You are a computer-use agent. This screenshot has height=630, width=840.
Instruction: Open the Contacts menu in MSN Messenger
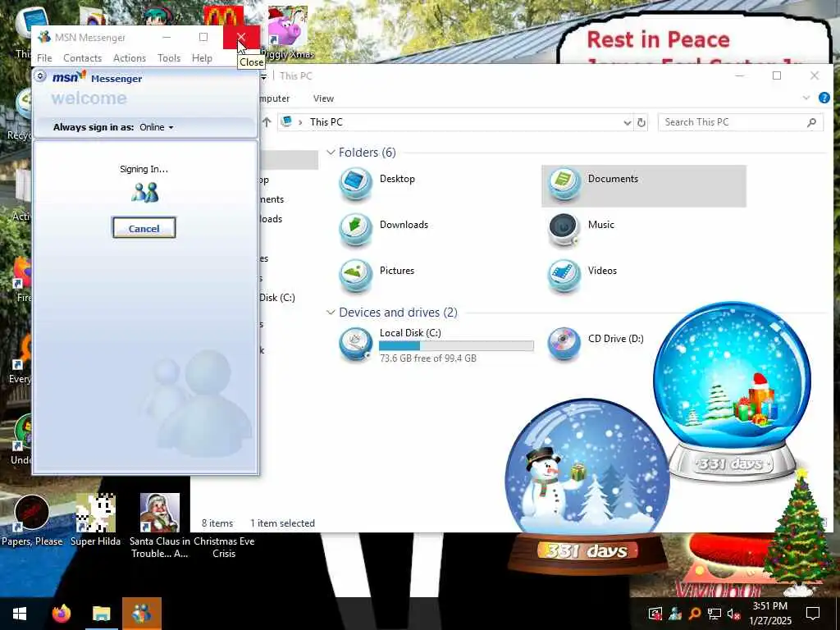click(83, 58)
